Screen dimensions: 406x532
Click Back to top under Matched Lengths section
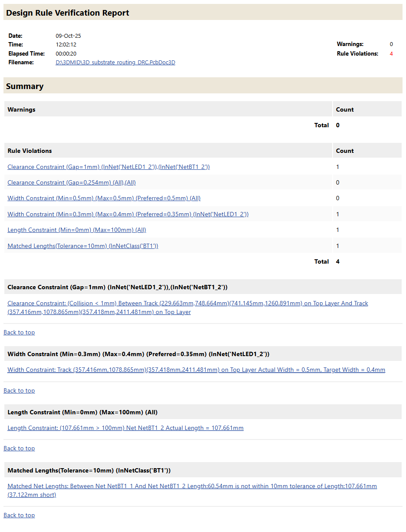(19, 515)
